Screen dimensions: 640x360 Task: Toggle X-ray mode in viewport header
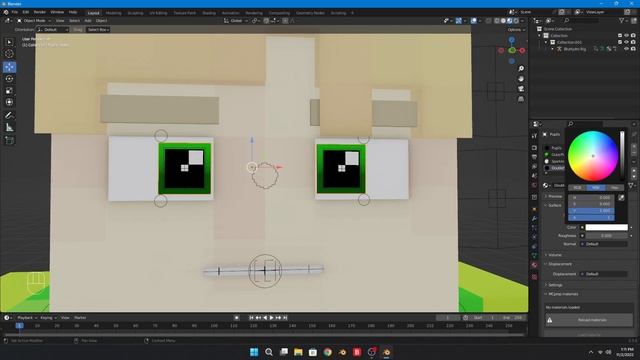489,20
